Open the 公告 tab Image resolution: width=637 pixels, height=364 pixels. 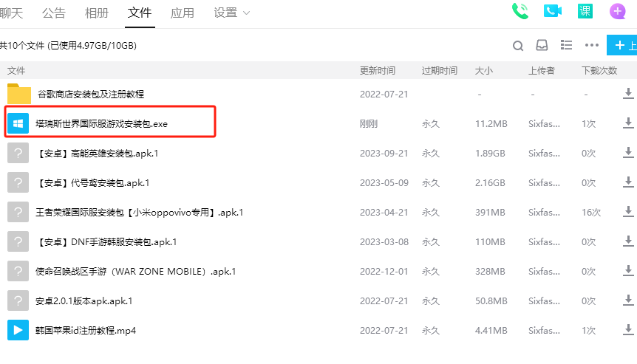pos(54,13)
